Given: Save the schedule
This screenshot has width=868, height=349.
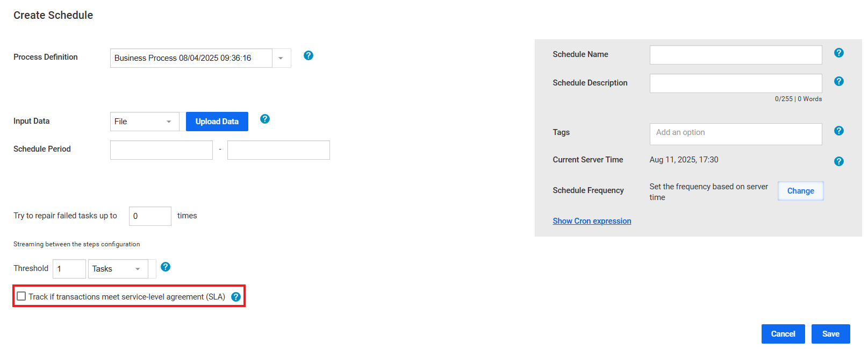Looking at the screenshot, I should coord(831,334).
